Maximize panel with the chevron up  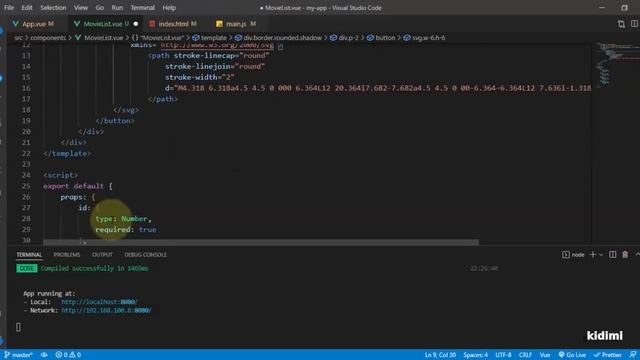point(637,255)
